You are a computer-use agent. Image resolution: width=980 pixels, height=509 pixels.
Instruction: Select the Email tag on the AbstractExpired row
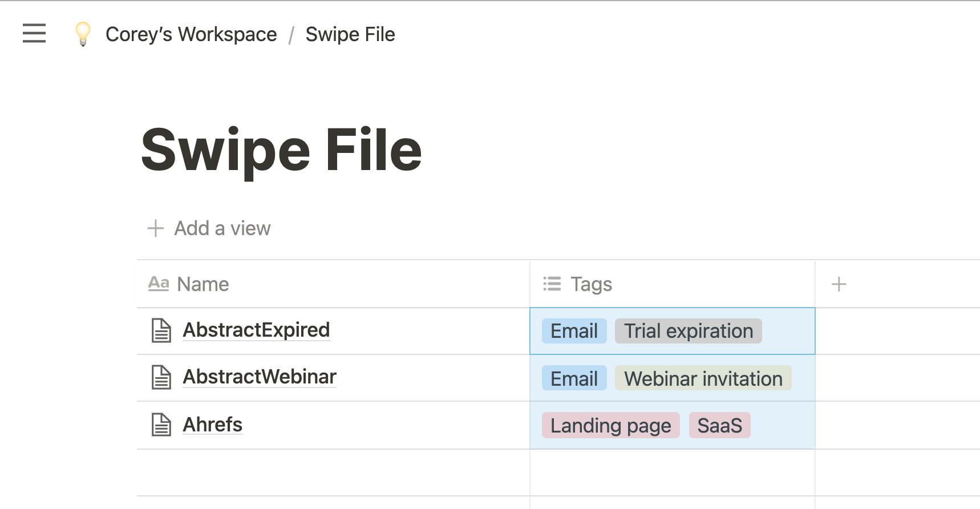573,331
